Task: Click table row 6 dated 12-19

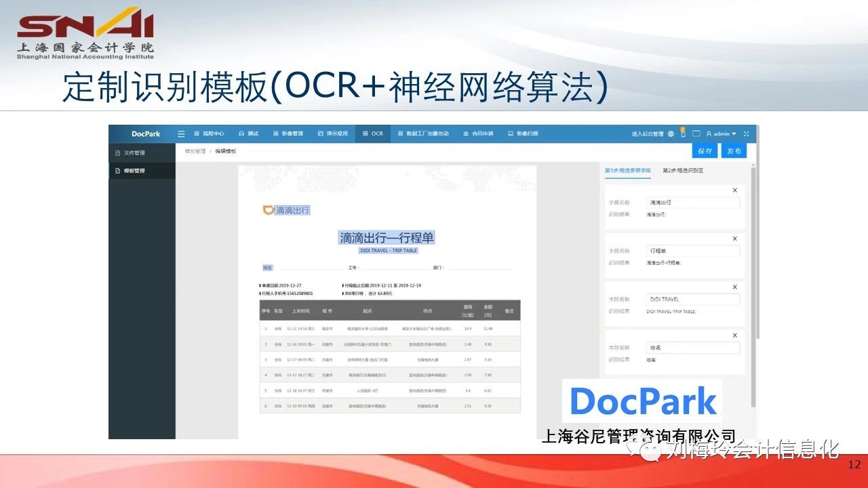Action: pos(390,406)
